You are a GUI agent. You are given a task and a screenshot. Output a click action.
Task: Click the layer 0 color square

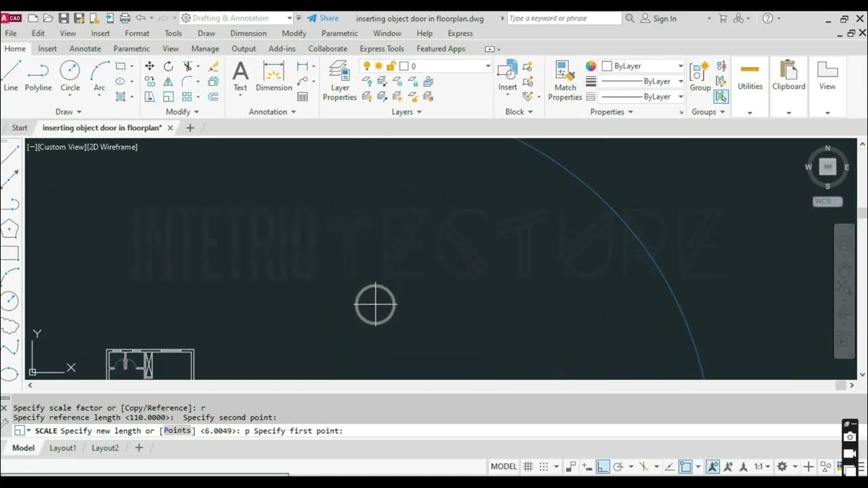(404, 66)
